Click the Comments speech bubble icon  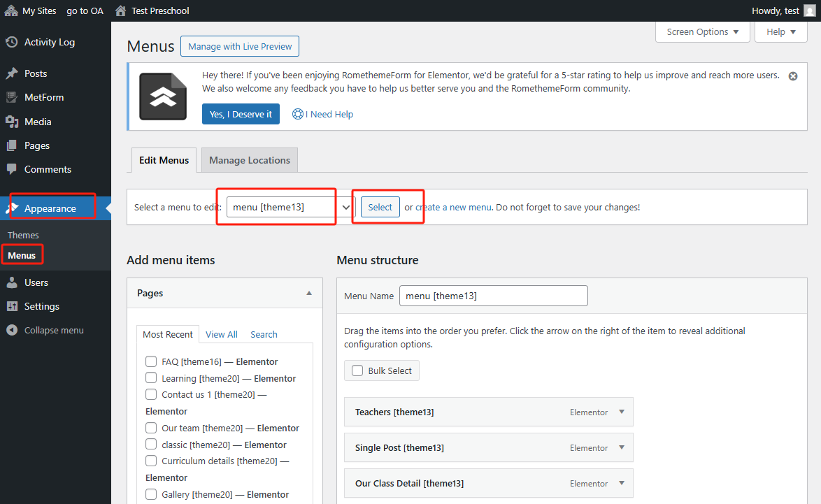point(12,169)
